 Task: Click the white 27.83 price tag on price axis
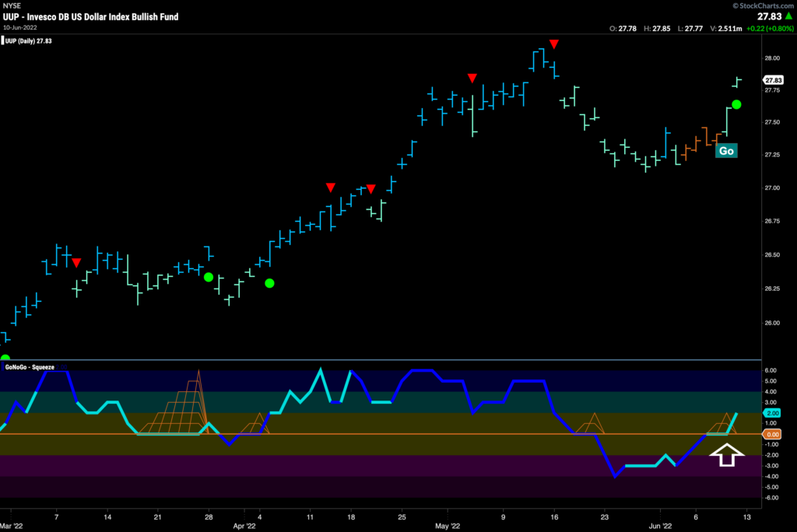[x=773, y=80]
